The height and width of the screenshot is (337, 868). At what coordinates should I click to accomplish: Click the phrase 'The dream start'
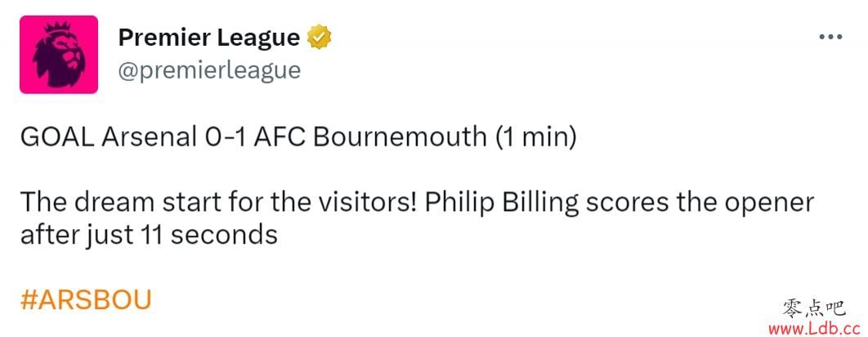pyautogui.click(x=113, y=203)
